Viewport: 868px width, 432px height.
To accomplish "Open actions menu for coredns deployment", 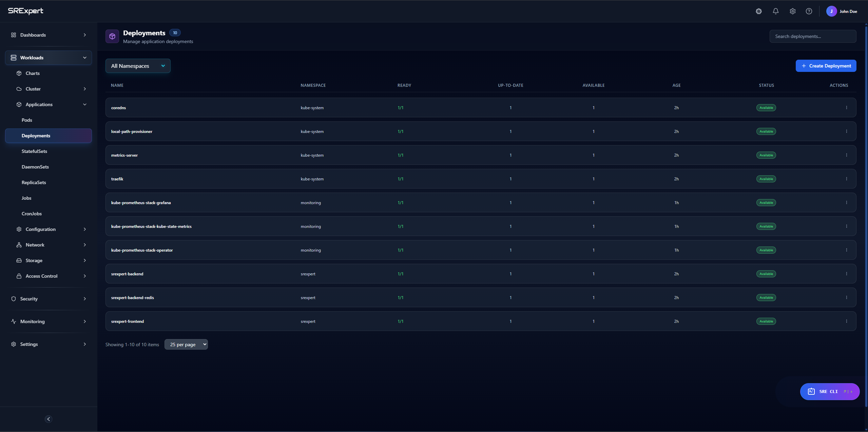I will point(846,107).
